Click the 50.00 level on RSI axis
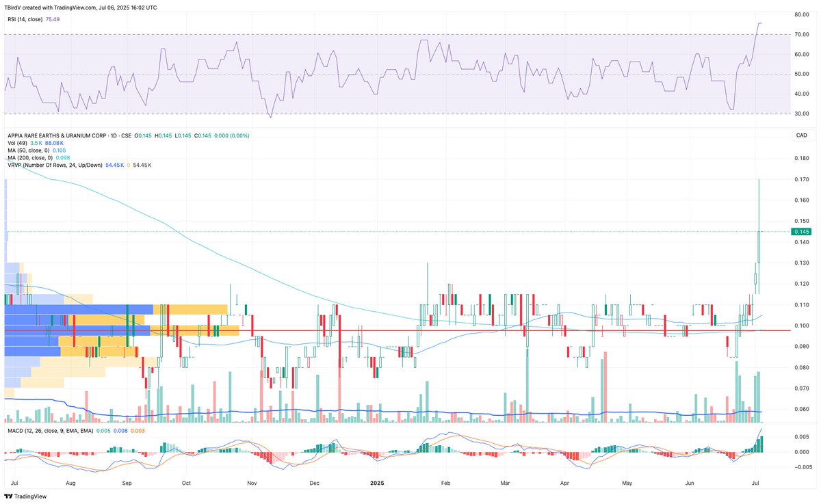The width and height of the screenshot is (821, 504). point(803,74)
